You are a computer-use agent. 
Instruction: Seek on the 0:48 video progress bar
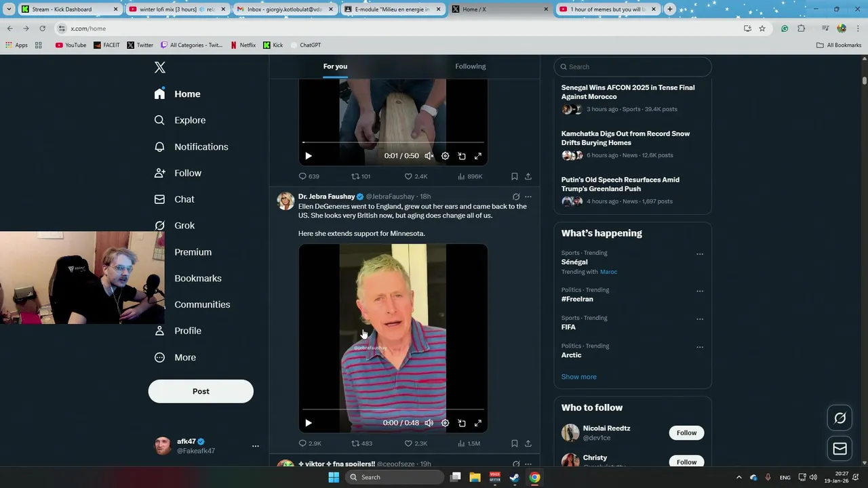[x=393, y=409]
